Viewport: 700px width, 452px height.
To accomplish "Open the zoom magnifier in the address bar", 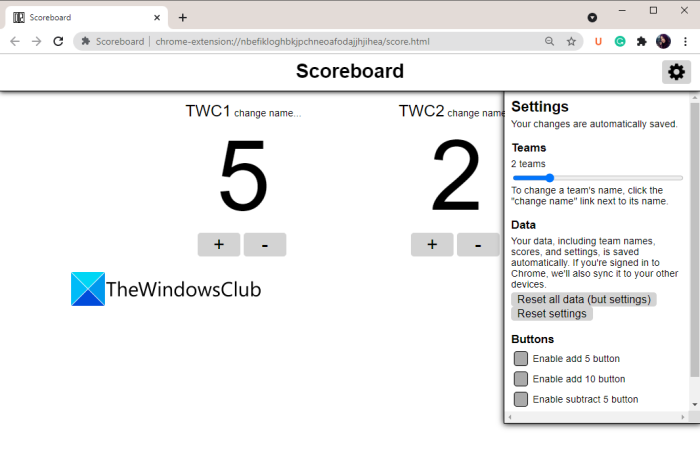I will pyautogui.click(x=550, y=42).
